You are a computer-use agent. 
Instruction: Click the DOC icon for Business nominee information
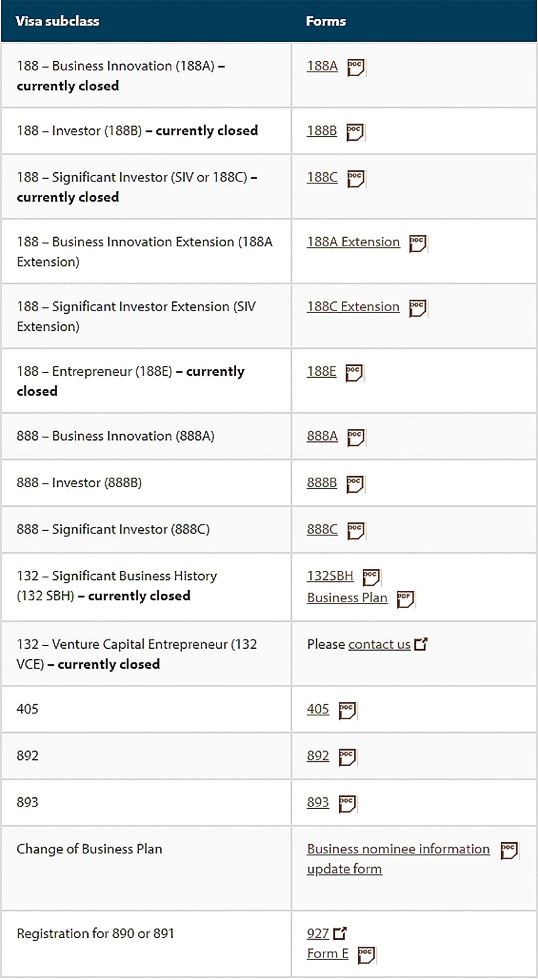click(509, 851)
